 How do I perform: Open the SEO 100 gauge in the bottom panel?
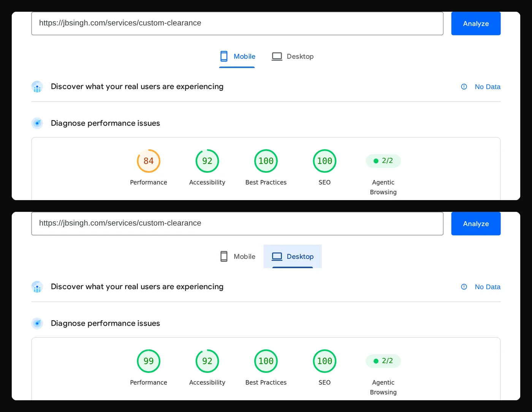tap(325, 361)
